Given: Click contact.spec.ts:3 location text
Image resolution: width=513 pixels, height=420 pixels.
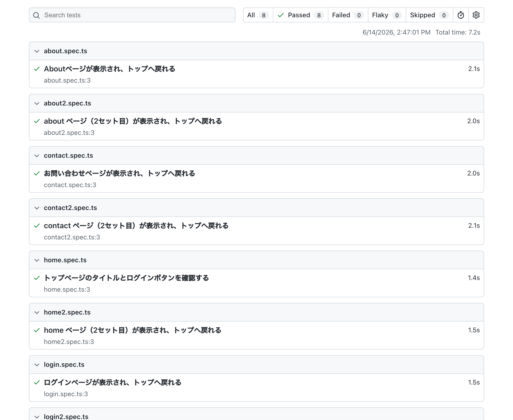Looking at the screenshot, I should pos(70,185).
